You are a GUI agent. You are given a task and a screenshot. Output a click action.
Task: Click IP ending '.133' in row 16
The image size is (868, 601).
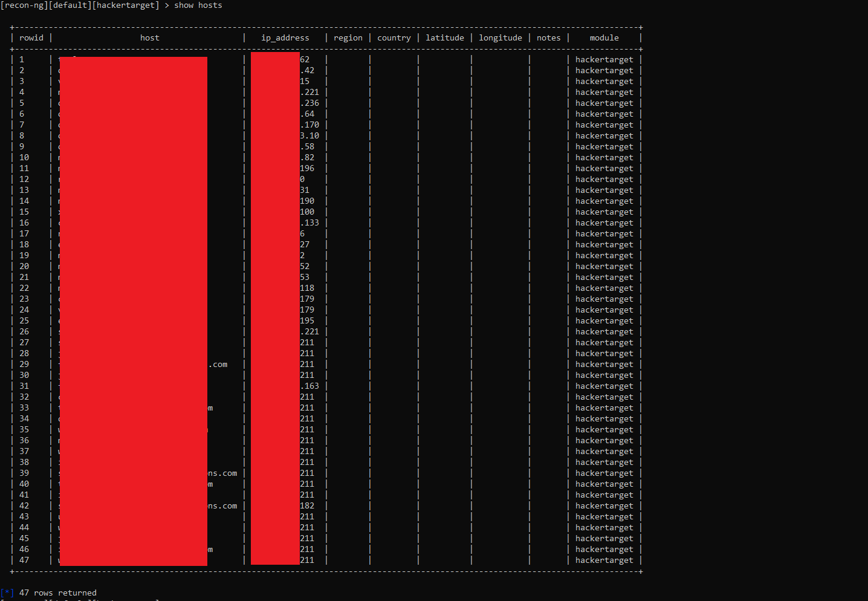pyautogui.click(x=309, y=223)
